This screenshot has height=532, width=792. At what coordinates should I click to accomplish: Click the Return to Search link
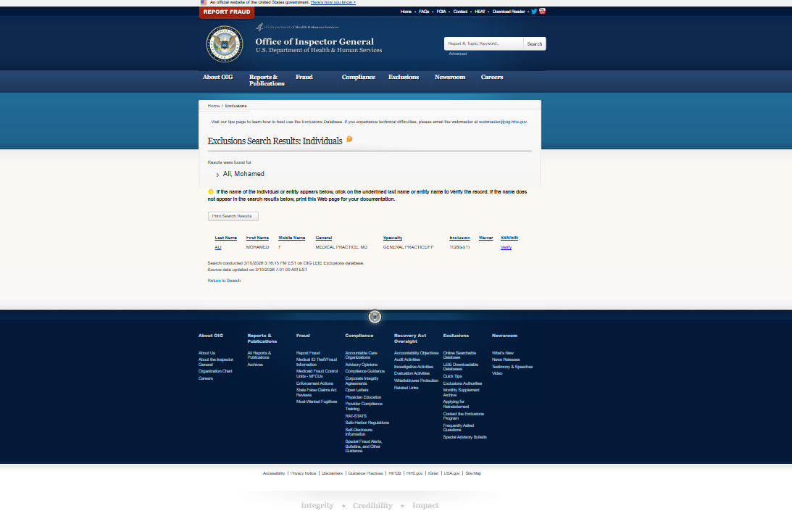[224, 280]
